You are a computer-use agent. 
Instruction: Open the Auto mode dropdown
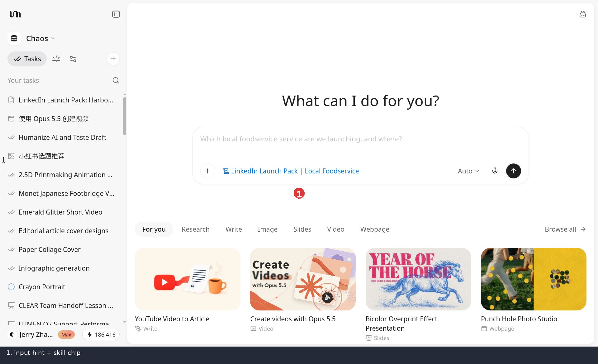(x=468, y=171)
